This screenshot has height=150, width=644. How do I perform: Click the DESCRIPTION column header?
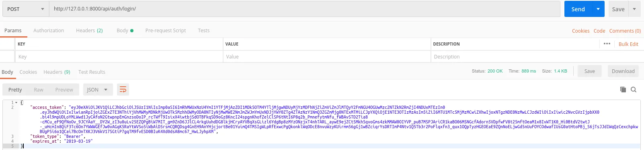tap(446, 44)
